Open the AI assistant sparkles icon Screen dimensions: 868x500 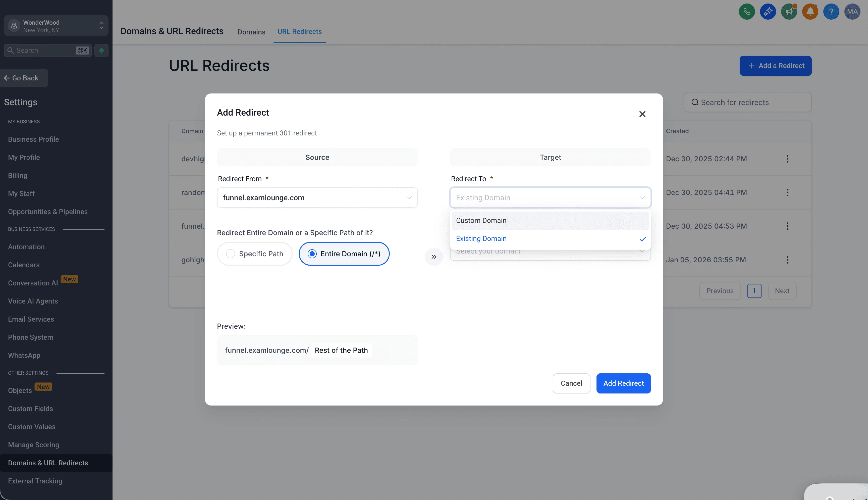click(x=768, y=11)
